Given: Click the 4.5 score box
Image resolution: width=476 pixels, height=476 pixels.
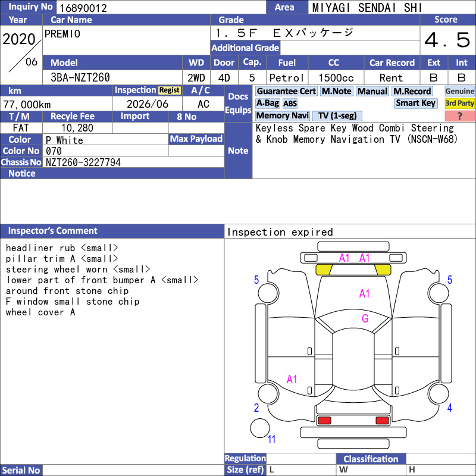Looking at the screenshot, I should point(447,40).
